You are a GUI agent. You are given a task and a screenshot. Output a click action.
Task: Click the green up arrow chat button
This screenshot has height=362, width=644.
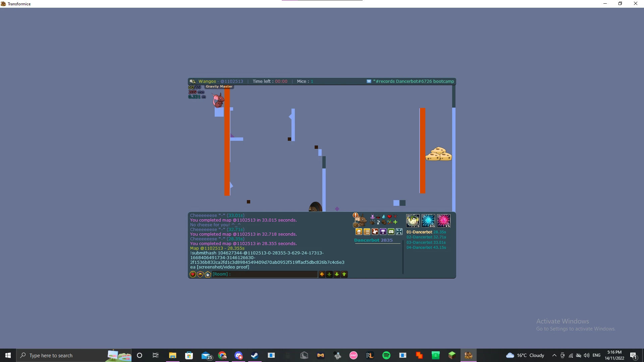click(x=344, y=274)
